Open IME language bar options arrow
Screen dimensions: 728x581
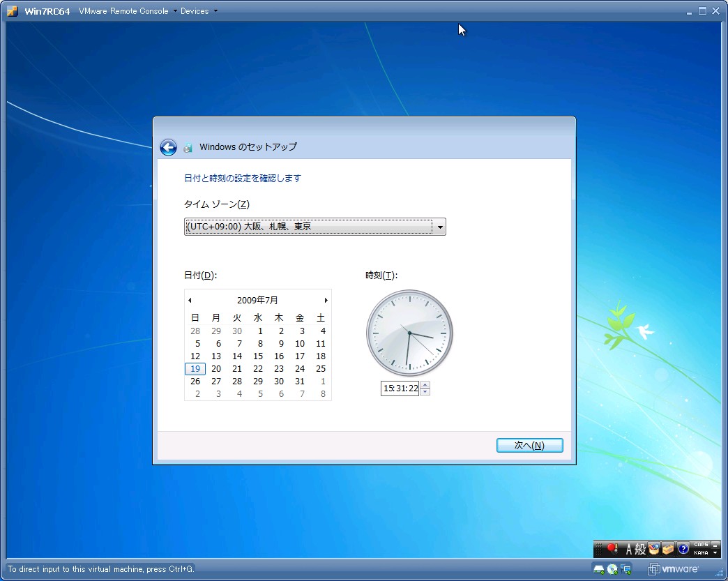(715, 552)
